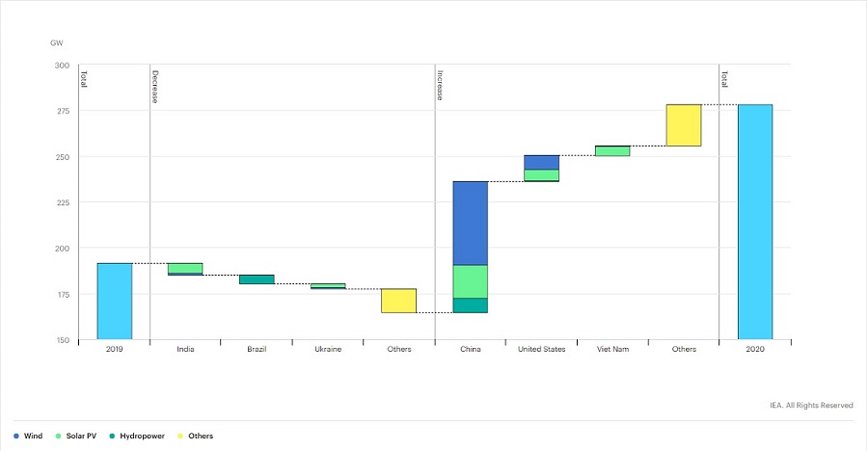
Task: Click the '225' y-axis value
Action: [x=62, y=202]
